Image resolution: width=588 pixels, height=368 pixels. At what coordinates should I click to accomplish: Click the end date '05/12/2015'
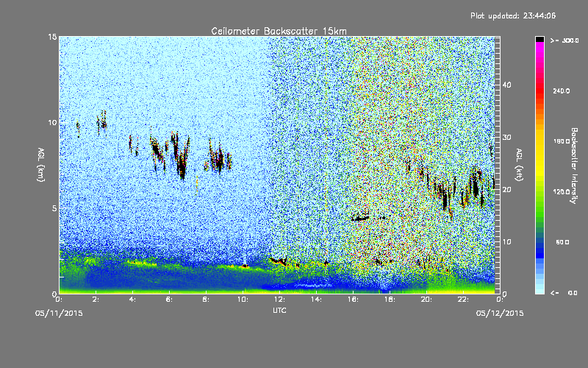tap(500, 314)
